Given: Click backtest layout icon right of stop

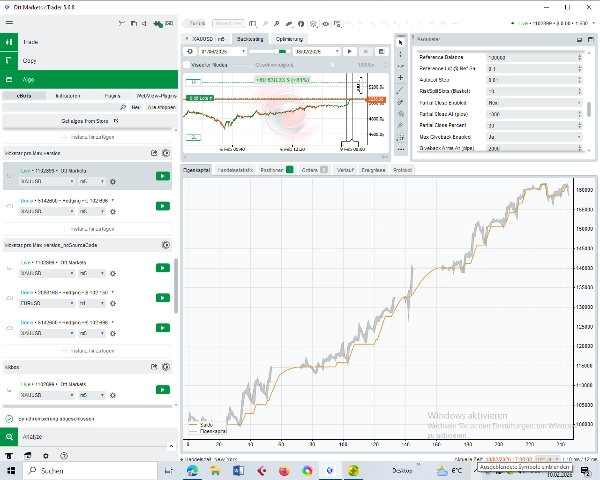Looking at the screenshot, I should [381, 51].
